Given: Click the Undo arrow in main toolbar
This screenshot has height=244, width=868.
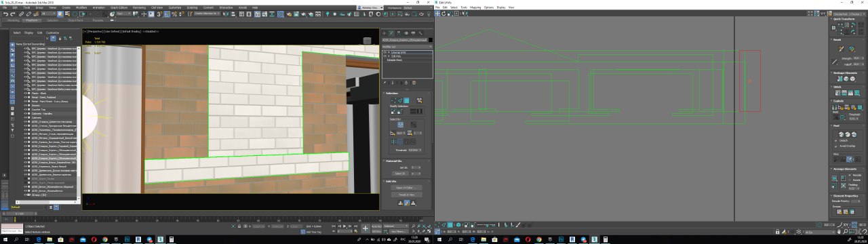Looking at the screenshot, I should pyautogui.click(x=5, y=14).
